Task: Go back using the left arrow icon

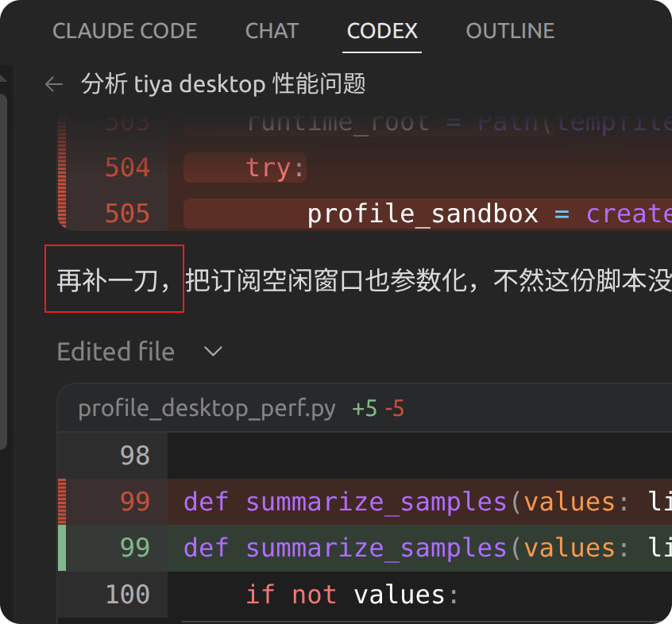Action: (54, 84)
